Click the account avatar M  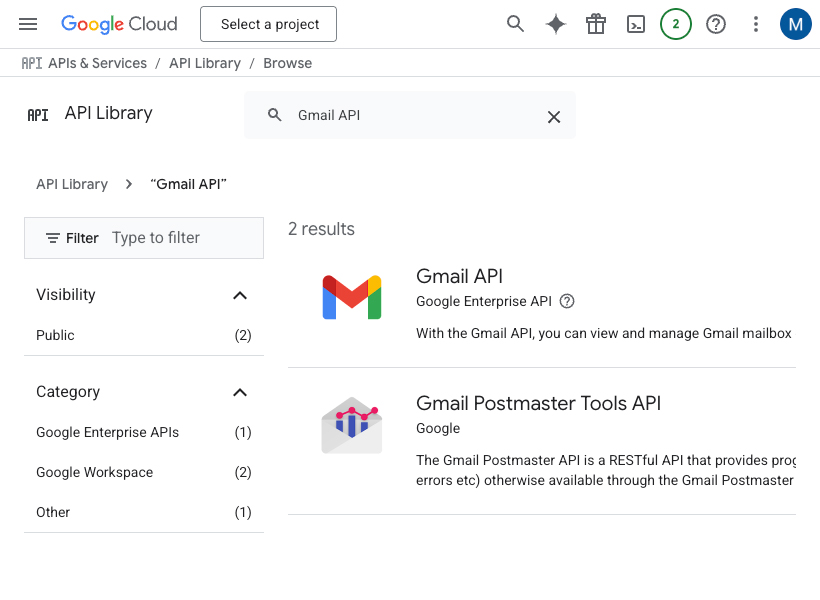[795, 24]
